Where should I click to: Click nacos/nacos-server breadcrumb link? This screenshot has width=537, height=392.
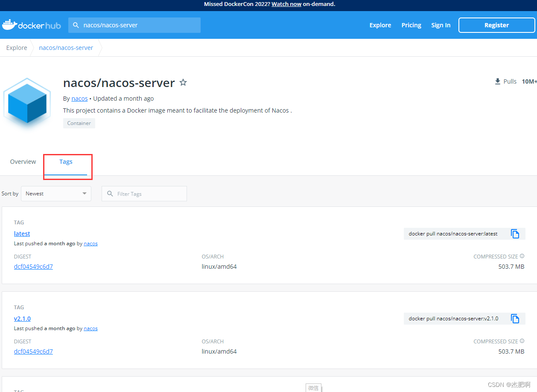coord(66,48)
